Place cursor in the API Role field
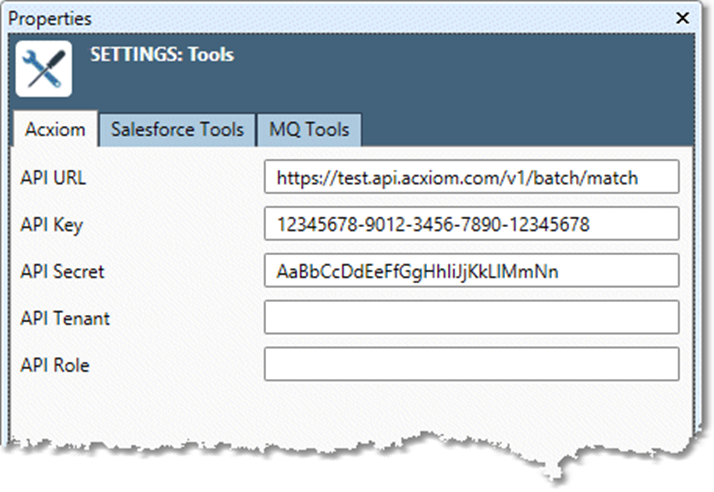The height and width of the screenshot is (492, 714). tap(471, 365)
